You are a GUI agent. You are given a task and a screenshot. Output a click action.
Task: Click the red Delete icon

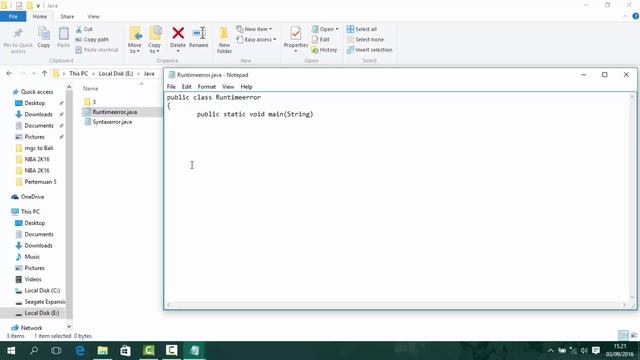178,33
